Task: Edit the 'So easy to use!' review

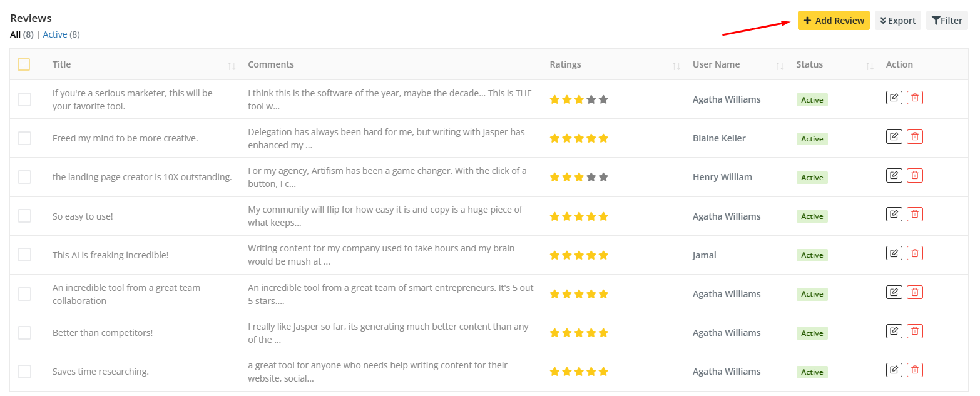Action: pyautogui.click(x=894, y=214)
